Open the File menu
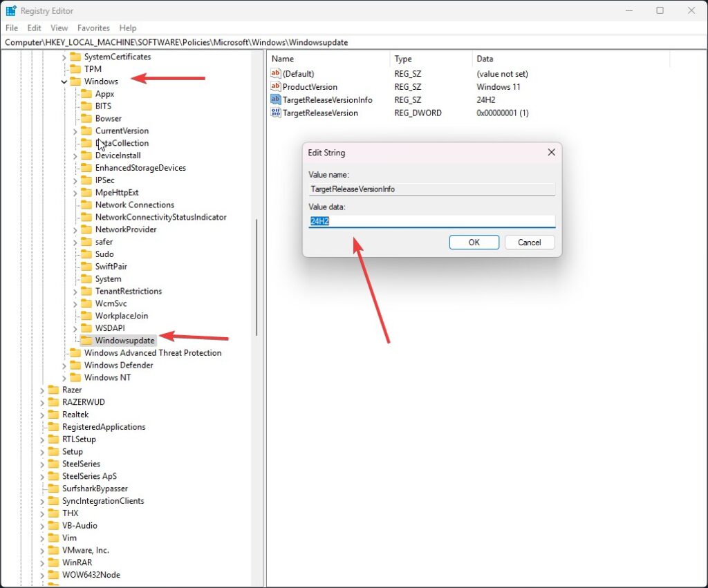 [x=12, y=28]
